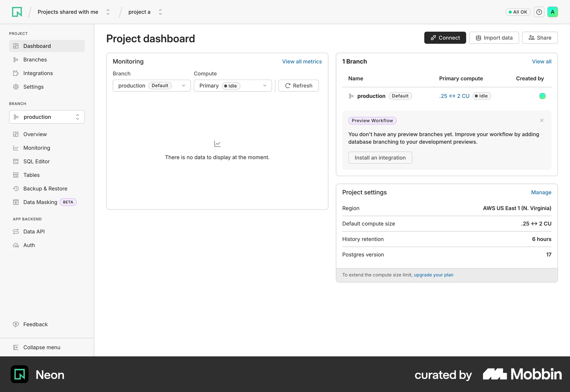Open the production branch row name
Screen dimensions: 570x392
[371, 96]
